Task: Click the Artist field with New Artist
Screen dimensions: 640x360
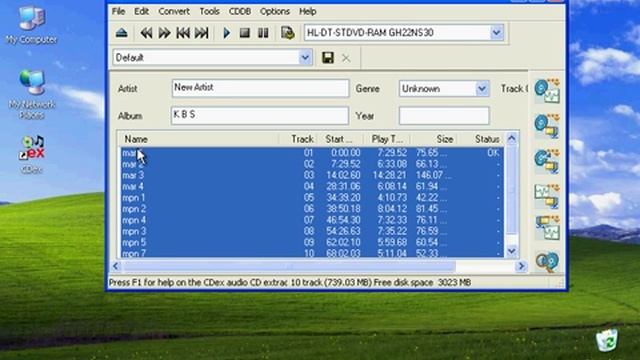Action: coord(260,88)
